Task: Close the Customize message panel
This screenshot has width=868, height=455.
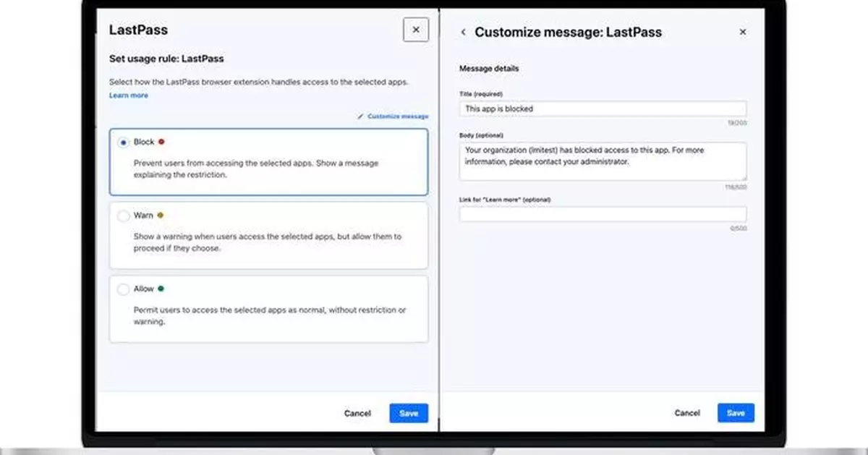Action: [743, 32]
